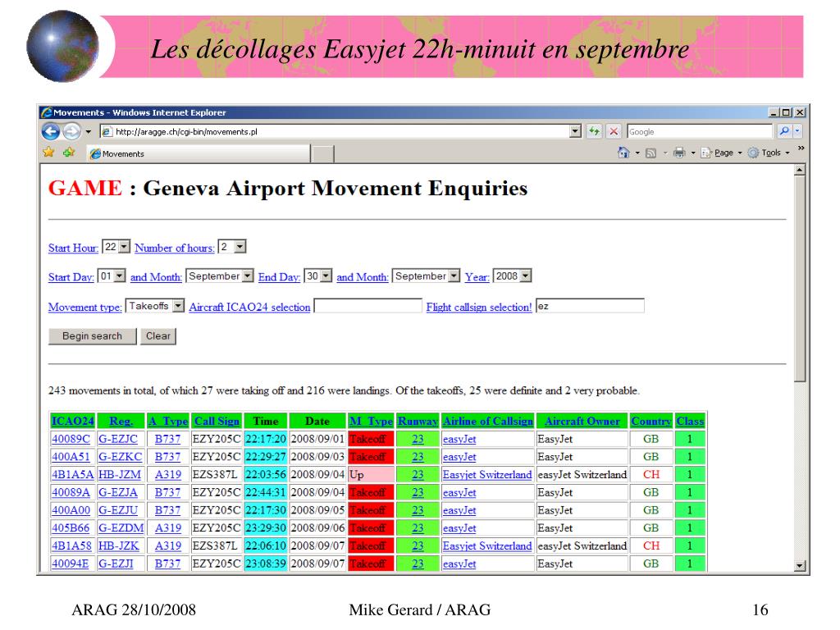Click the Year link
The height and width of the screenshot is (630, 840).
(477, 277)
